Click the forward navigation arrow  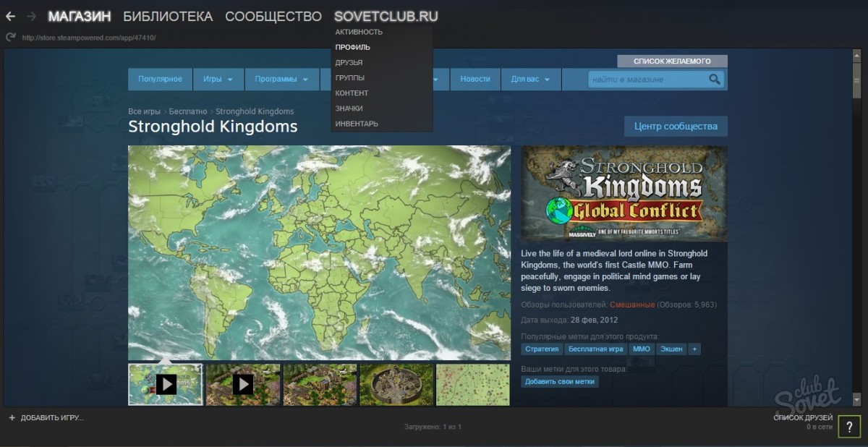(x=31, y=16)
